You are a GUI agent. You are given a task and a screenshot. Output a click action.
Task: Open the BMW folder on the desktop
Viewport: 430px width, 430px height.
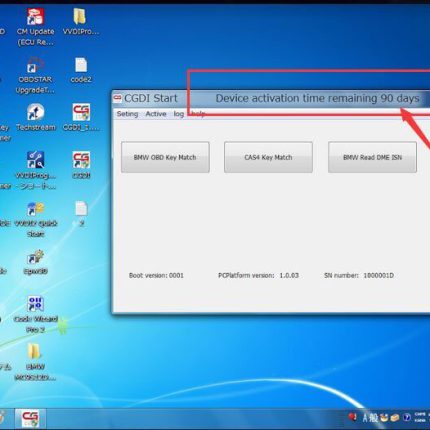point(35,363)
